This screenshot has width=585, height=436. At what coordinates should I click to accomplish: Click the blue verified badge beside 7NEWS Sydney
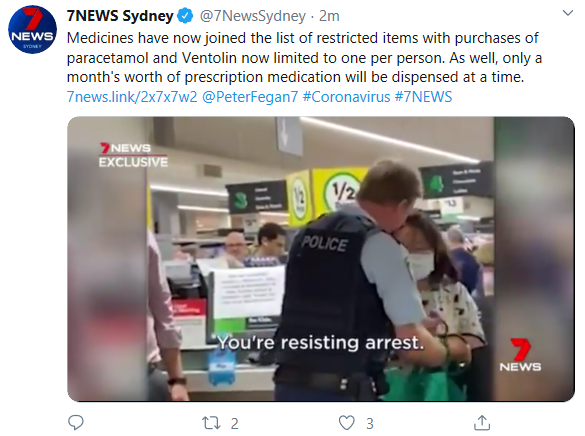coord(185,16)
